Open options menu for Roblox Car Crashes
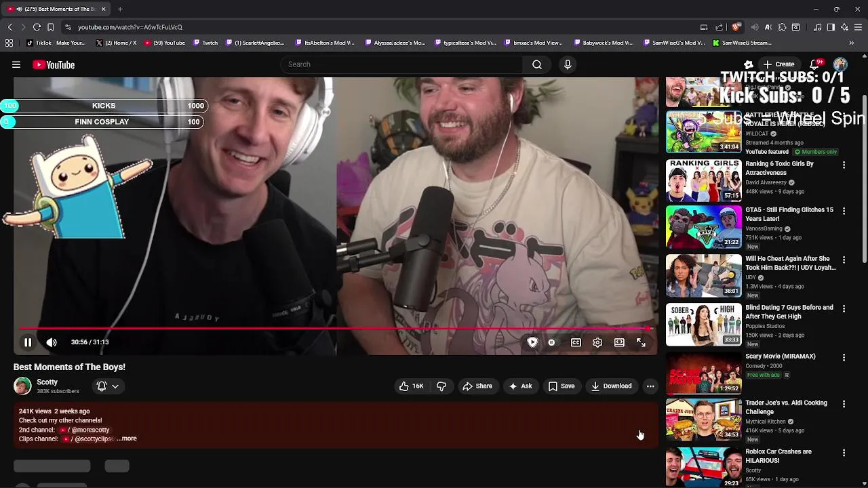This screenshot has width=868, height=488. pos(844,453)
